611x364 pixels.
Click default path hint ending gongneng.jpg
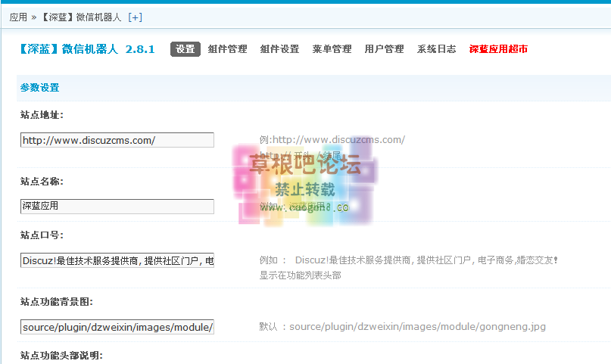(403, 327)
